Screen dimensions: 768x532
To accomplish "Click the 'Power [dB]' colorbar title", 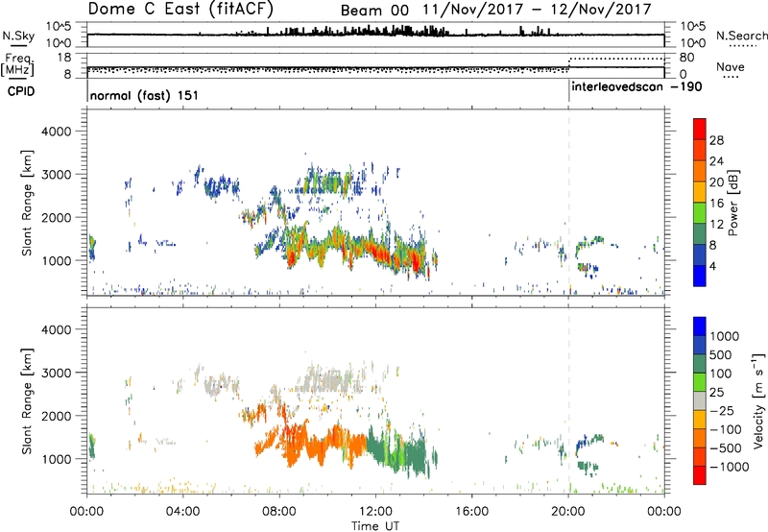I will click(732, 203).
